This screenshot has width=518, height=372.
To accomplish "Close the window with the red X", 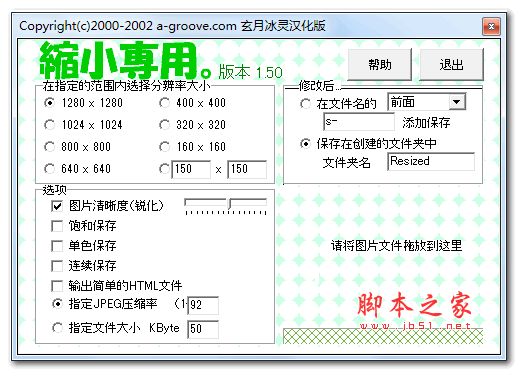I will (491, 26).
